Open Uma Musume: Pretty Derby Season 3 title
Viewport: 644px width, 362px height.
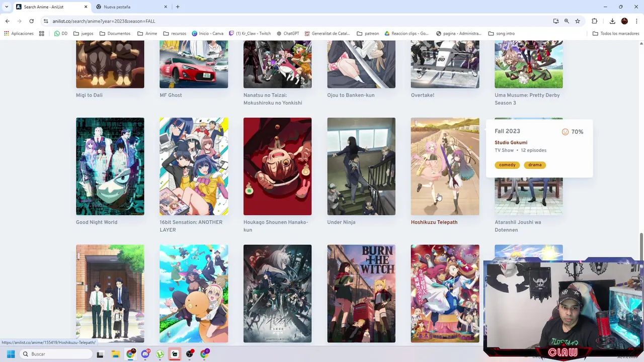(527, 99)
